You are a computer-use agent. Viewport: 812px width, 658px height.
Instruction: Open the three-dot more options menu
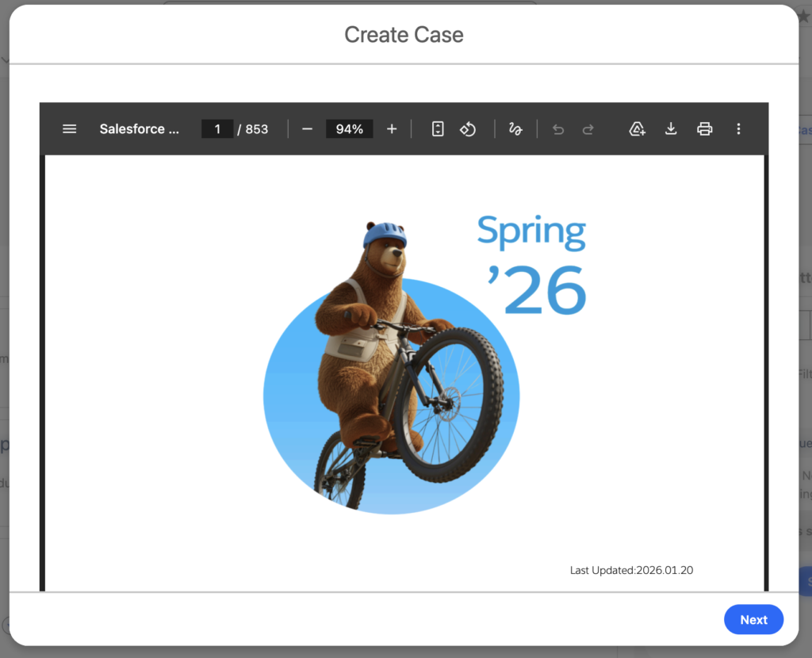pos(738,128)
